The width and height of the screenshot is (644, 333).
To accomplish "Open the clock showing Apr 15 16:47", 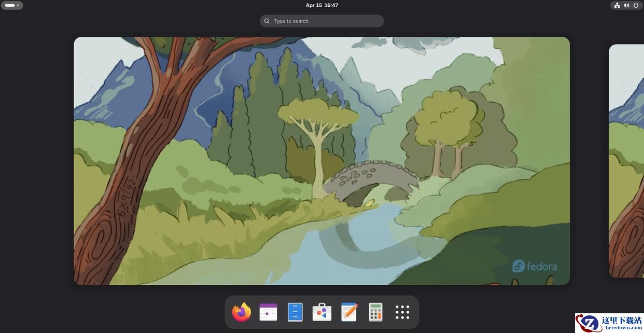I will point(322,5).
